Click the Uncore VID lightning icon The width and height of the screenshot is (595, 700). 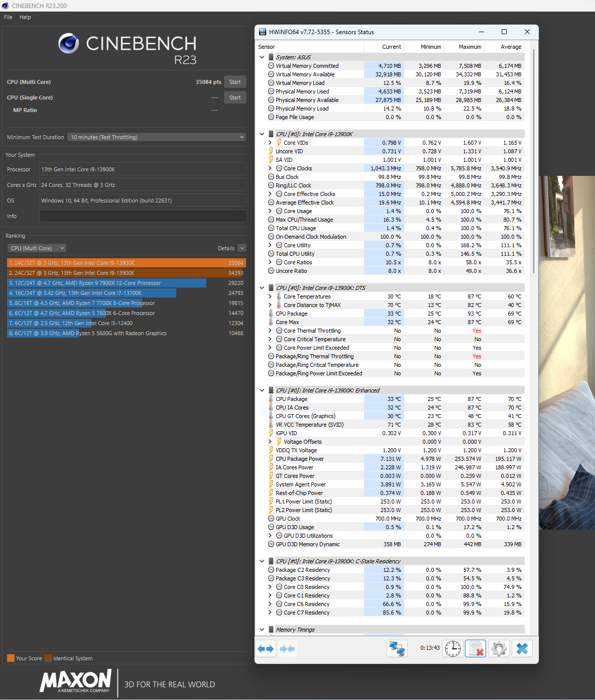(x=271, y=151)
